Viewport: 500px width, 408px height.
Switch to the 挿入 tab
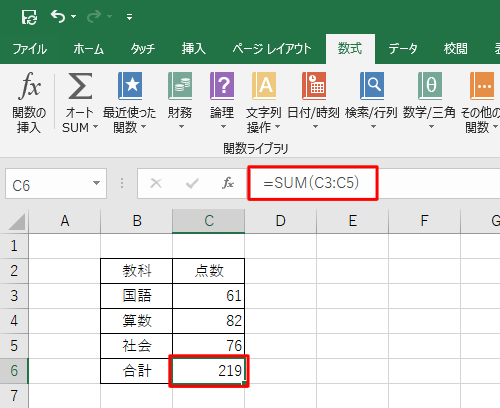194,49
